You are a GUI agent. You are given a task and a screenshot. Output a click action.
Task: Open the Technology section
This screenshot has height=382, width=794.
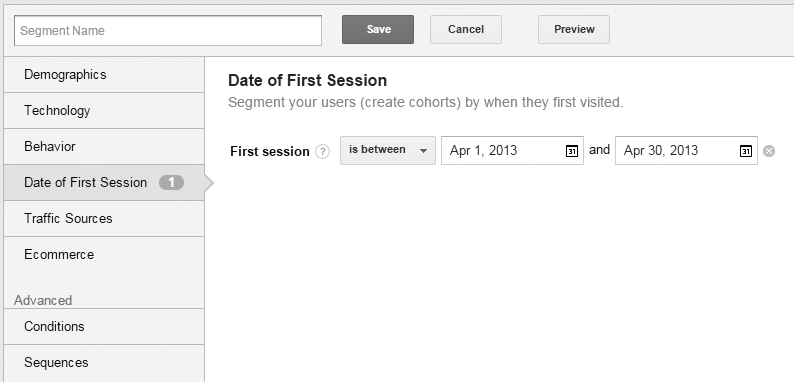(104, 110)
